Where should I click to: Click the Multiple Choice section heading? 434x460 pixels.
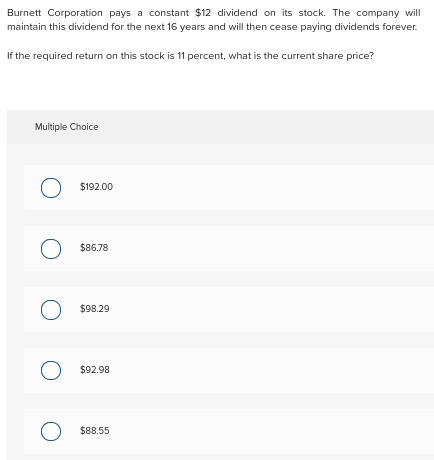pyautogui.click(x=67, y=127)
